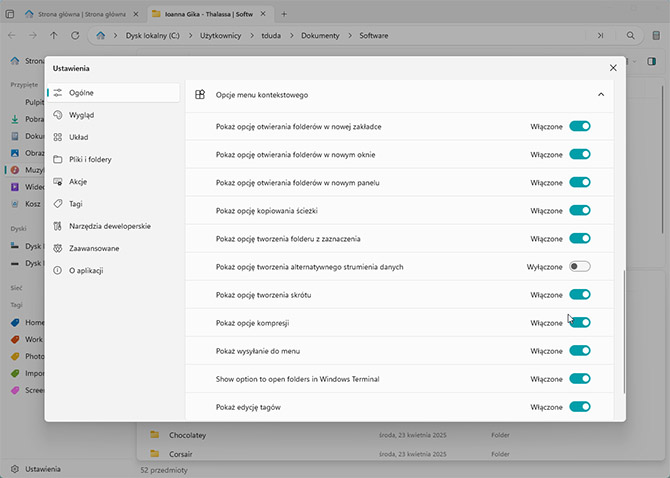Viewport: 670px width, 478px height.
Task: Select the Work tag in sidebar
Action: (x=26, y=339)
